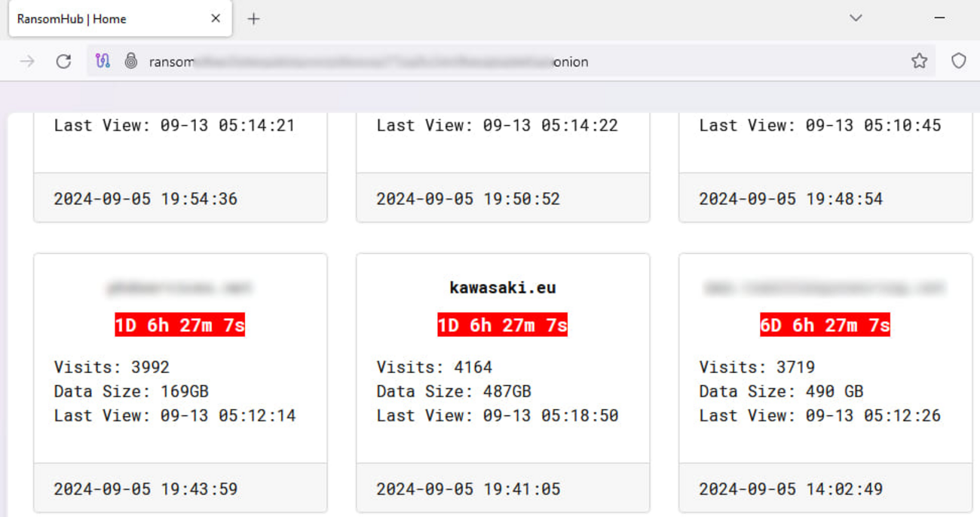Click timestamp 2024-09-05 19:48:54
This screenshot has width=980, height=517.
[791, 198]
